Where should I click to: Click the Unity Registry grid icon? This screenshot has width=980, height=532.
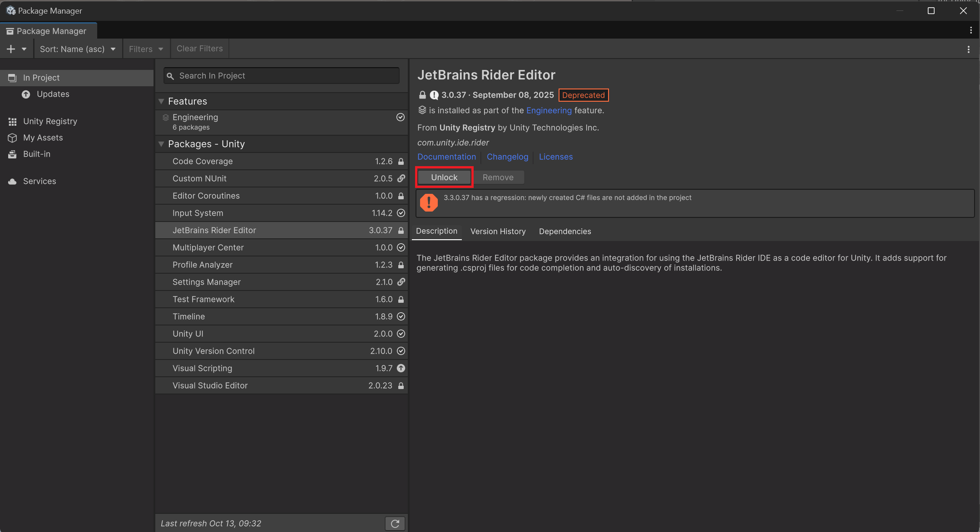tap(12, 122)
